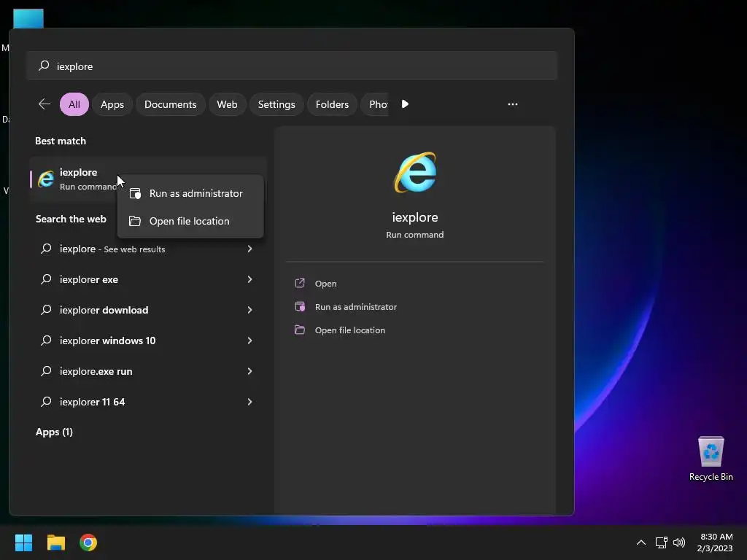The image size is (747, 560).
Task: Click the Apps (1) section header
Action: (54, 432)
